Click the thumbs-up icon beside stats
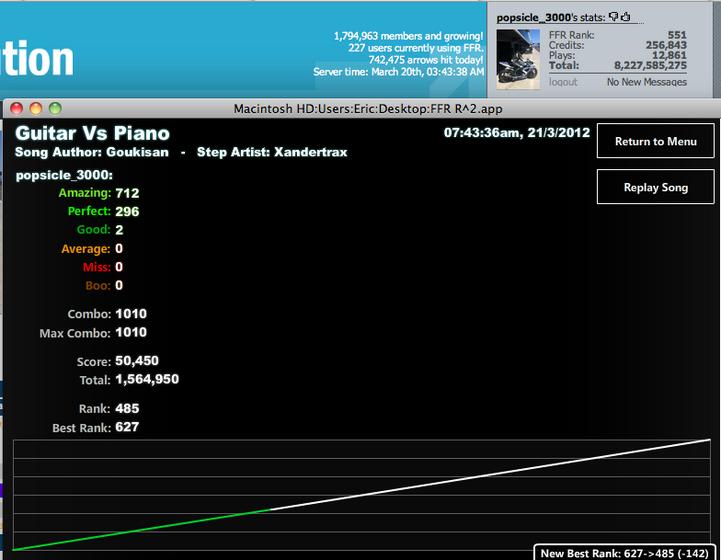 625,17
